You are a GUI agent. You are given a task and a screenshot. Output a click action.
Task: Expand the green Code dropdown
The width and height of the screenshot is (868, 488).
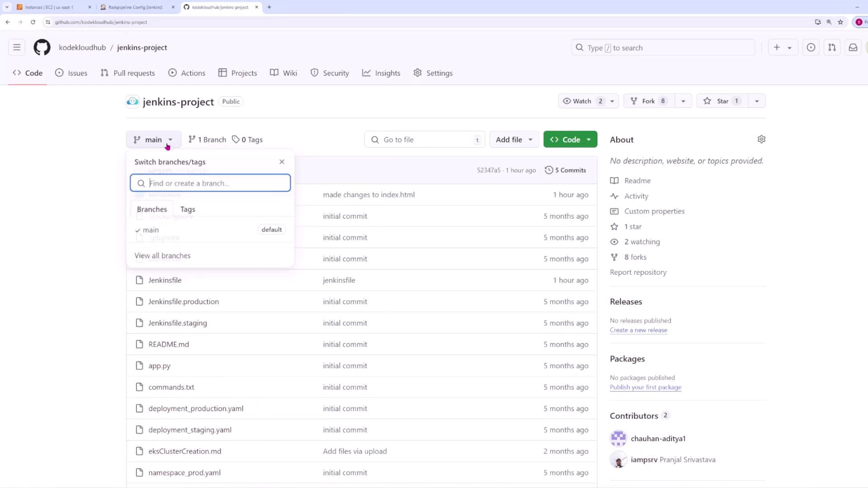(x=570, y=140)
